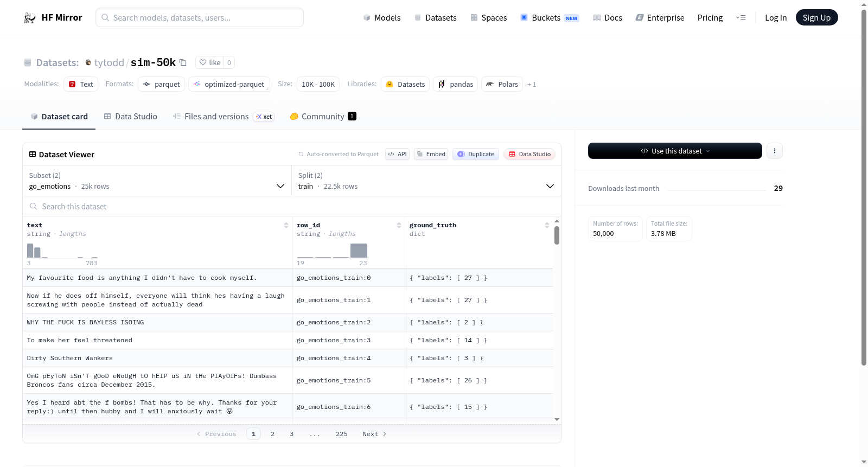The image size is (868, 467).
Task: Expand the Subset go_emotions dropdown
Action: click(157, 181)
